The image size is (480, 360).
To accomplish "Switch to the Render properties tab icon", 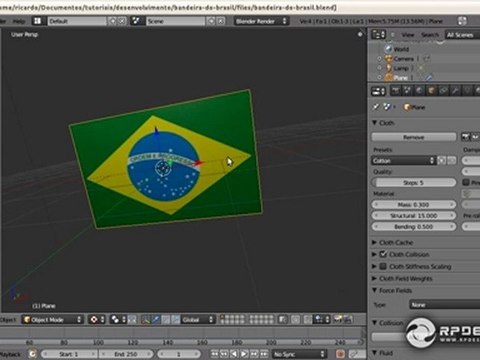I will point(395,90).
